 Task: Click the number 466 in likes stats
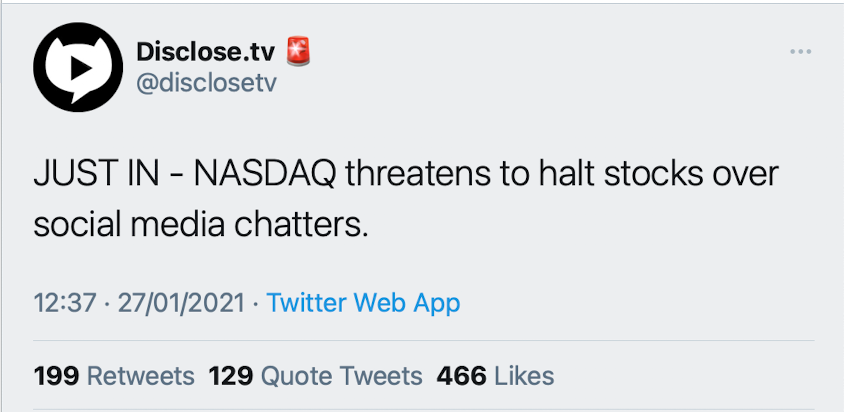click(x=460, y=376)
